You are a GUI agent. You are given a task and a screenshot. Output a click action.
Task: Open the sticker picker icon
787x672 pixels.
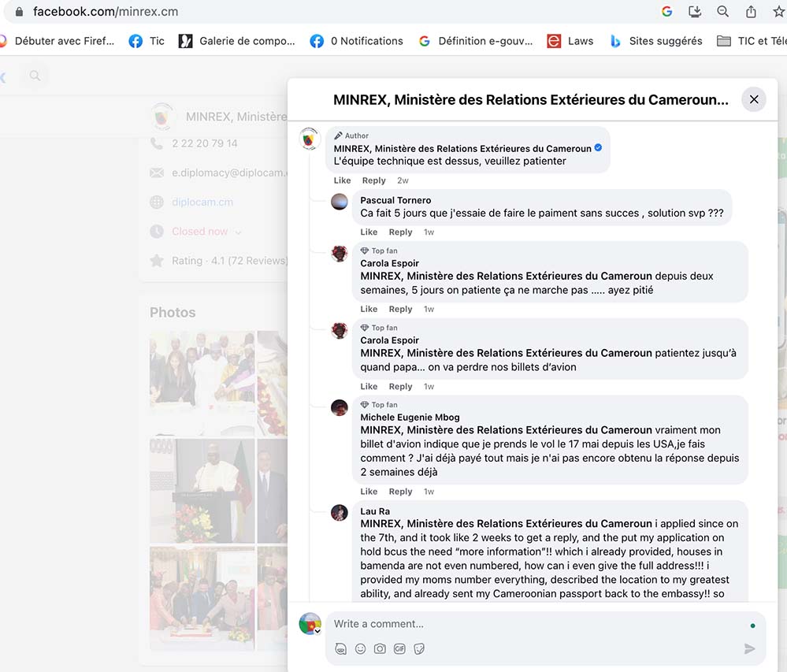pos(419,648)
